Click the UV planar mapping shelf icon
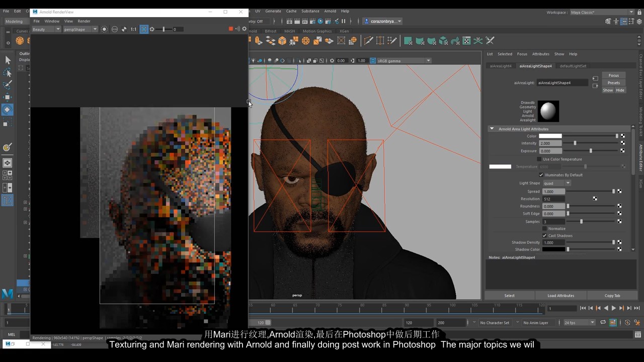 [409, 41]
